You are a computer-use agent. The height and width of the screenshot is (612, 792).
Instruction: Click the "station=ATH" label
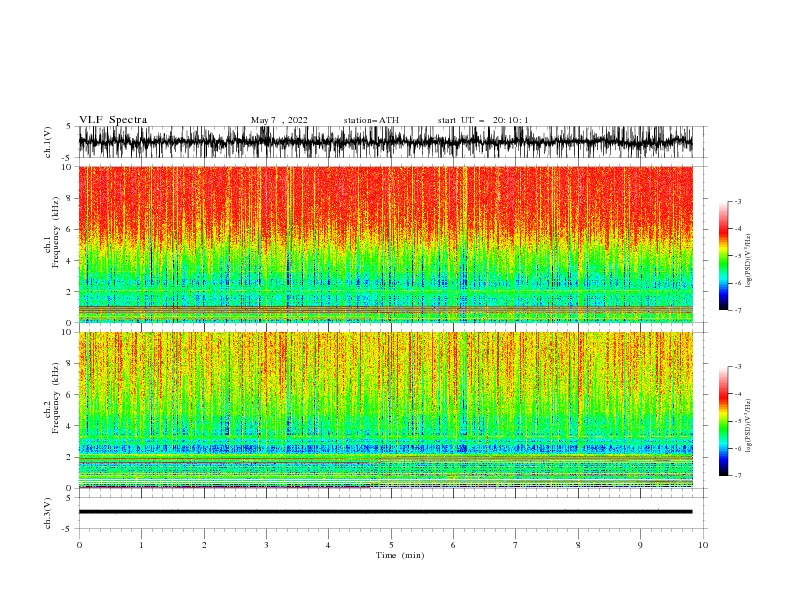pos(371,120)
